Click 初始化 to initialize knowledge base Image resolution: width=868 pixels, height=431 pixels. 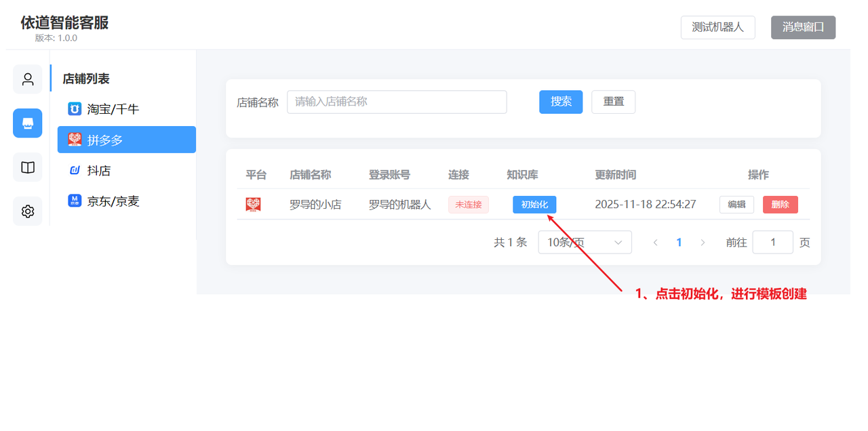534,205
